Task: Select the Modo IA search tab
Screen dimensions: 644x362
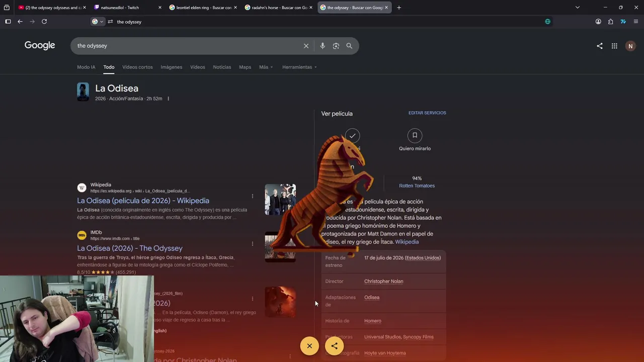Action: (86, 67)
